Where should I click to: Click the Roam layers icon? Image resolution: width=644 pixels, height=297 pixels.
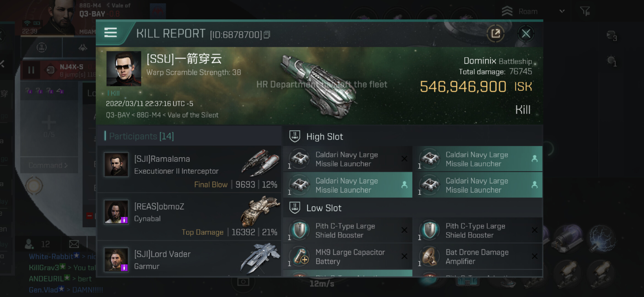tap(507, 11)
